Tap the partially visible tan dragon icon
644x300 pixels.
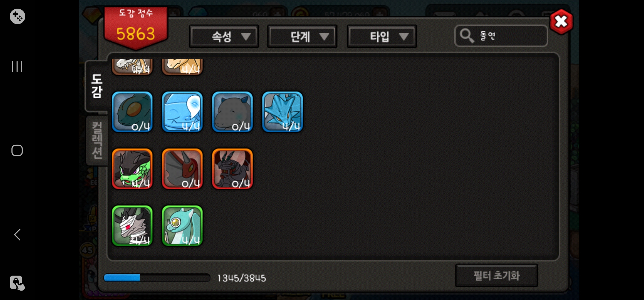[182, 67]
